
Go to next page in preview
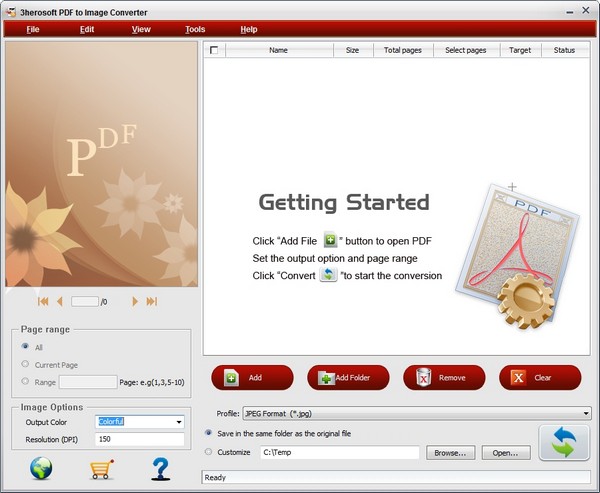click(135, 301)
